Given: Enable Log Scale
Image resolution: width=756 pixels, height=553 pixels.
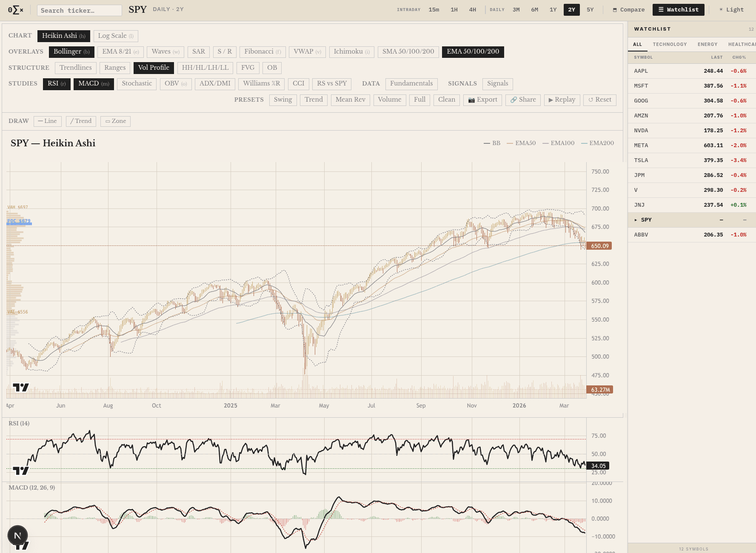Looking at the screenshot, I should click(116, 36).
